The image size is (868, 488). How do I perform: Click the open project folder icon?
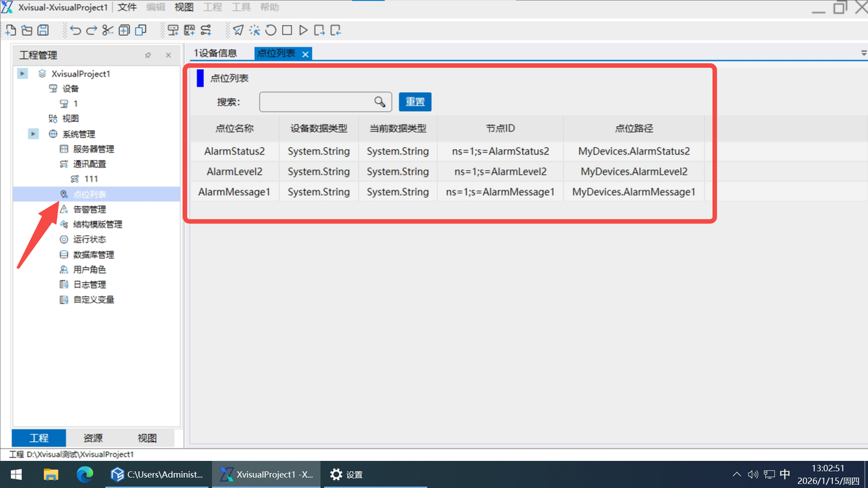click(27, 30)
